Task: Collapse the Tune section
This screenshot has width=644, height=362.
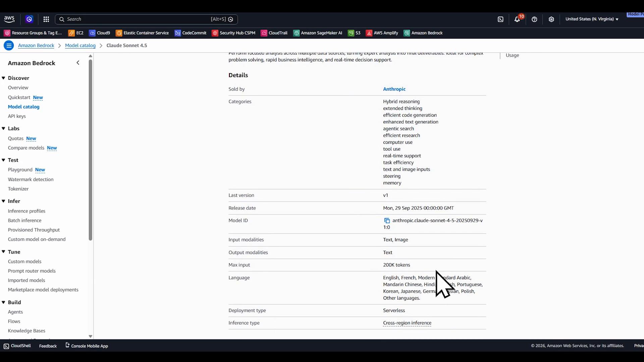Action: [x=3, y=252]
